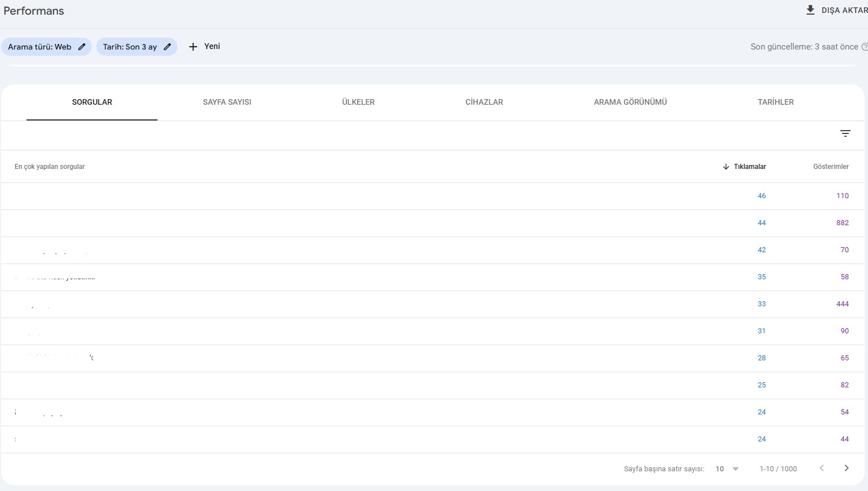Click the impressions value 444
Image resolution: width=868 pixels, height=491 pixels.
click(x=843, y=304)
